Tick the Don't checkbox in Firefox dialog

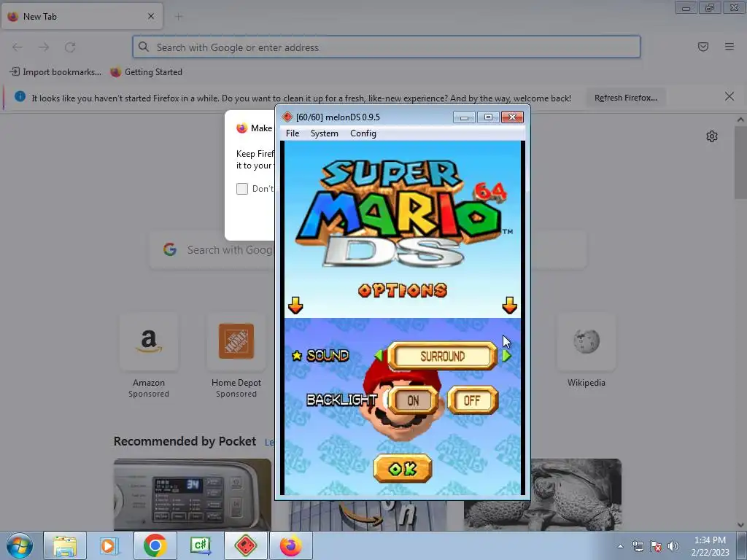(242, 189)
